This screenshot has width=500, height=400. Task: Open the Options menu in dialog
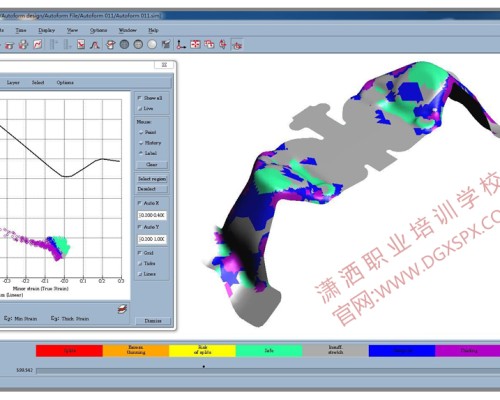pyautogui.click(x=65, y=82)
